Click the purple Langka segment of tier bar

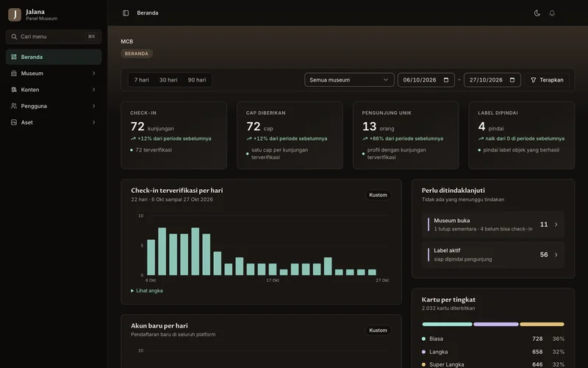495,324
